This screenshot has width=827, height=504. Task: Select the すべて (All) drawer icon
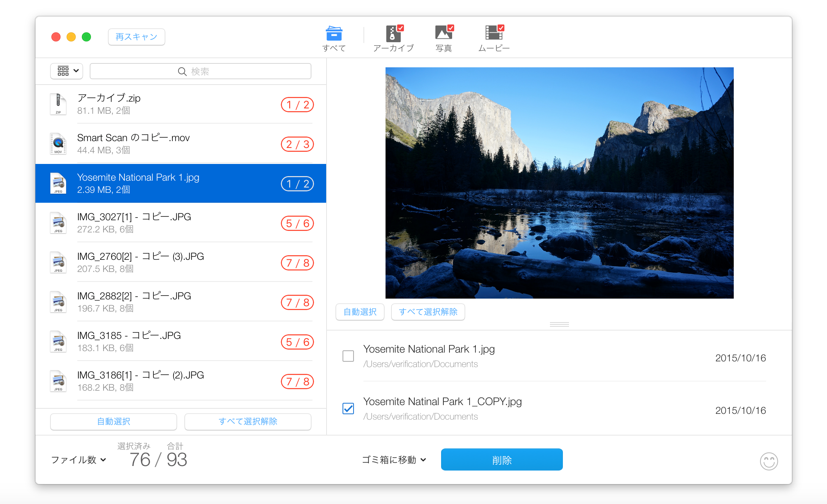click(334, 34)
